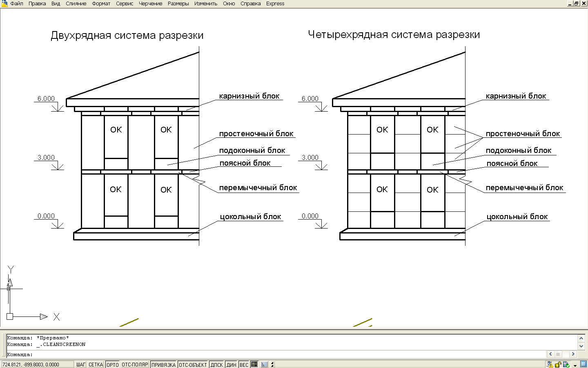Open the Справка menu
Image resolution: width=588 pixels, height=368 pixels.
pos(251,4)
